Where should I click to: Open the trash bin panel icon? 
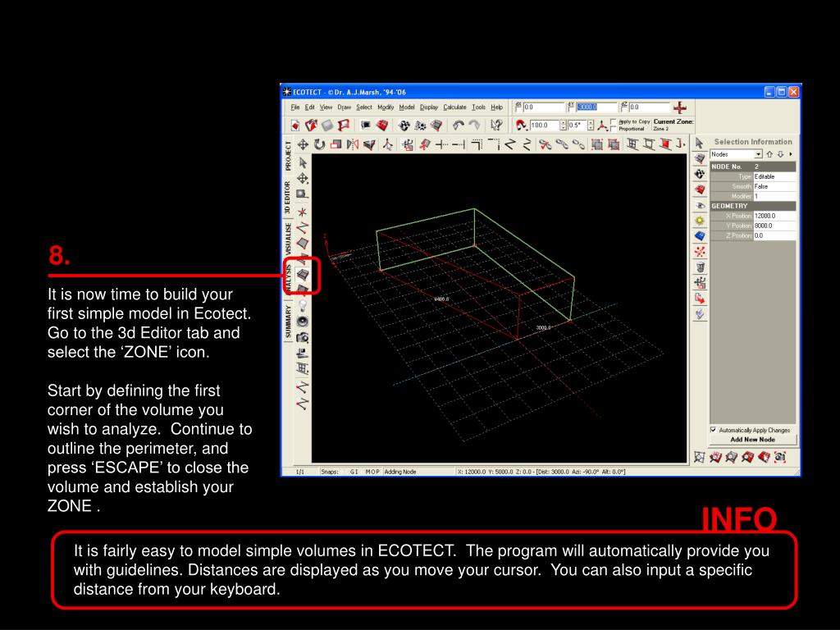pos(700,267)
